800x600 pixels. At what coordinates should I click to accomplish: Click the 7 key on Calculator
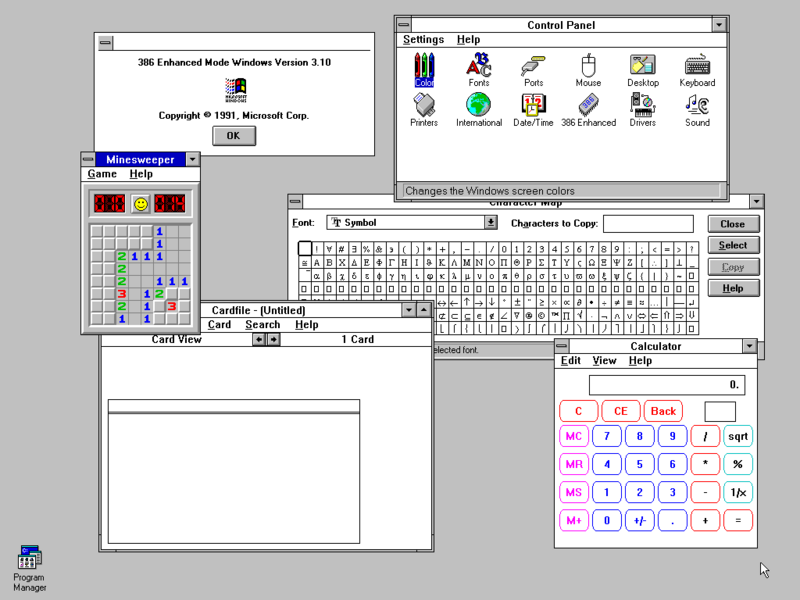tap(607, 436)
